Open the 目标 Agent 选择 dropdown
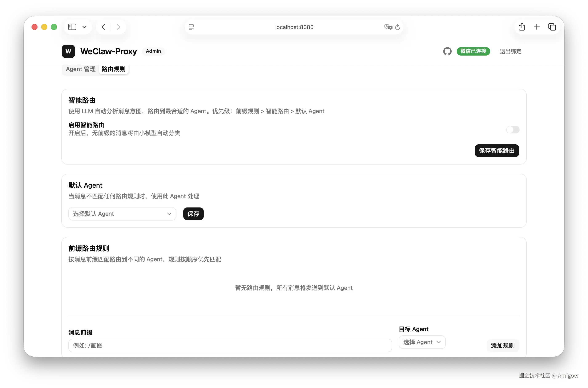 422,342
